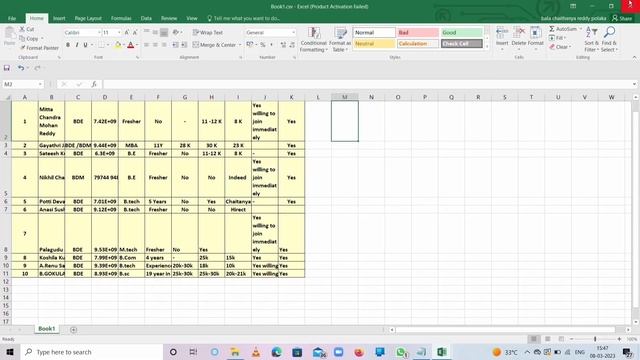Open text orientation options

(176, 32)
